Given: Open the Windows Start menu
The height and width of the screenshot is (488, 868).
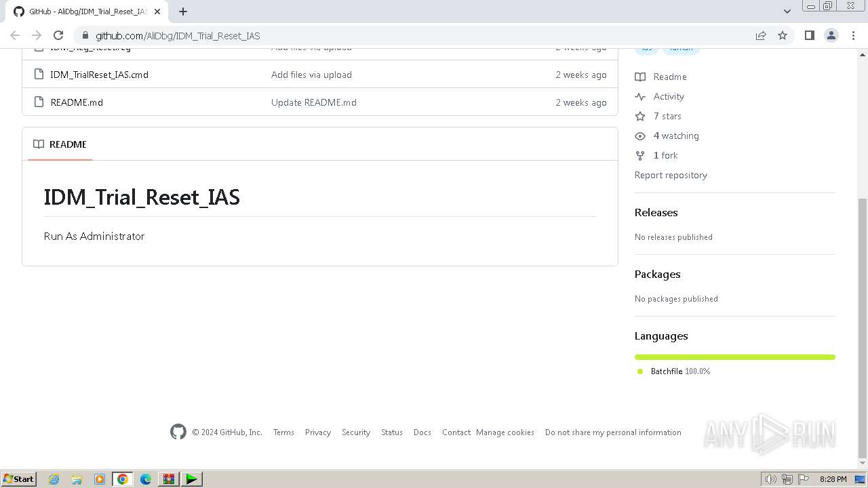Looking at the screenshot, I should click(19, 479).
